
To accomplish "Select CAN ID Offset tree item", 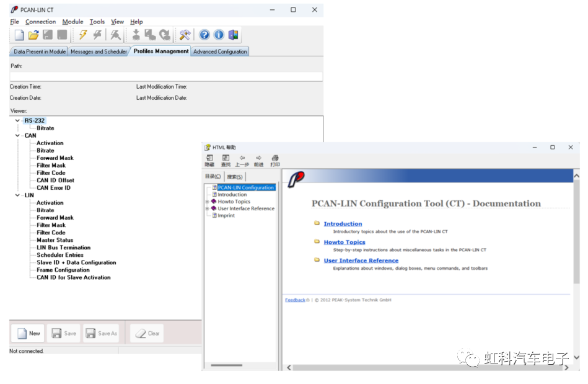I will (55, 180).
